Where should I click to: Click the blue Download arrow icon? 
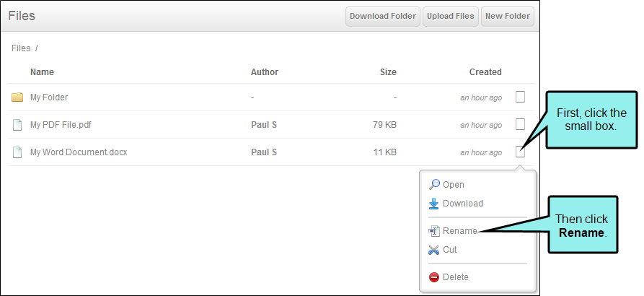click(433, 204)
